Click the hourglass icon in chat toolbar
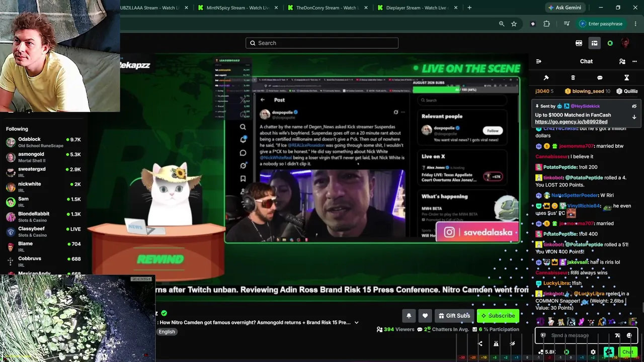The width and height of the screenshot is (644, 362). [626, 78]
